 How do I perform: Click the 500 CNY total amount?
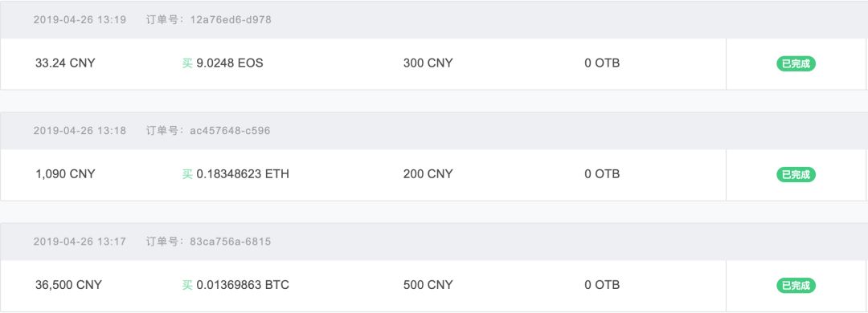pos(428,285)
